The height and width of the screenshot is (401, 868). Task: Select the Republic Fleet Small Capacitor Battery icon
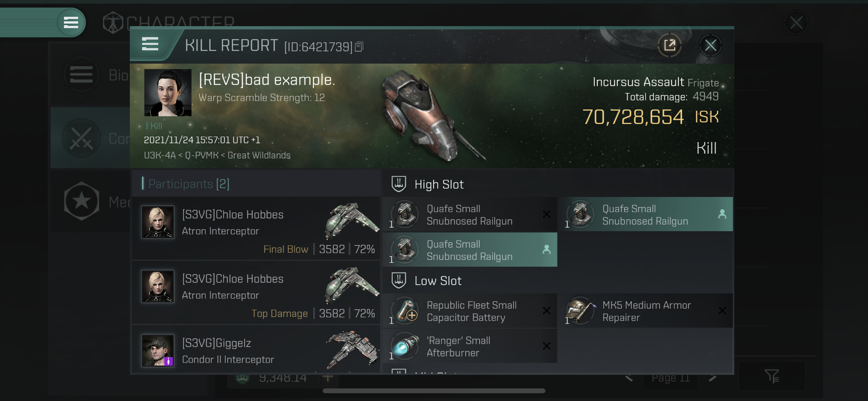click(406, 311)
